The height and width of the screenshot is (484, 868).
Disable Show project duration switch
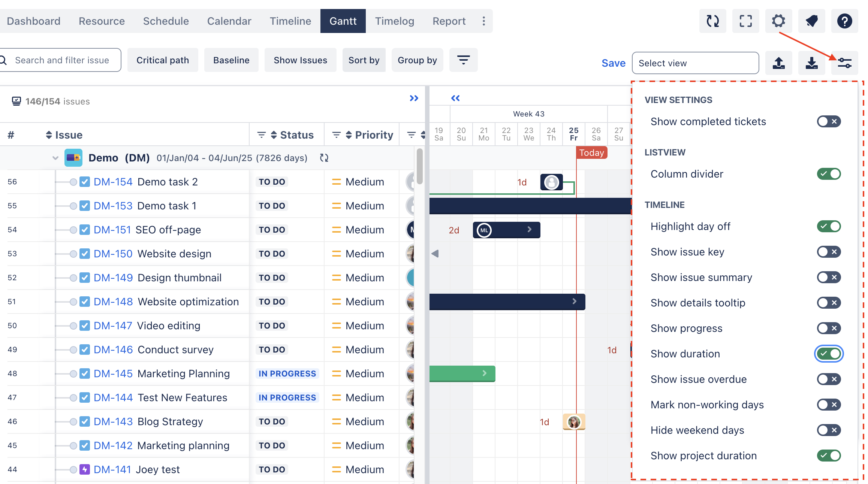[x=829, y=456]
